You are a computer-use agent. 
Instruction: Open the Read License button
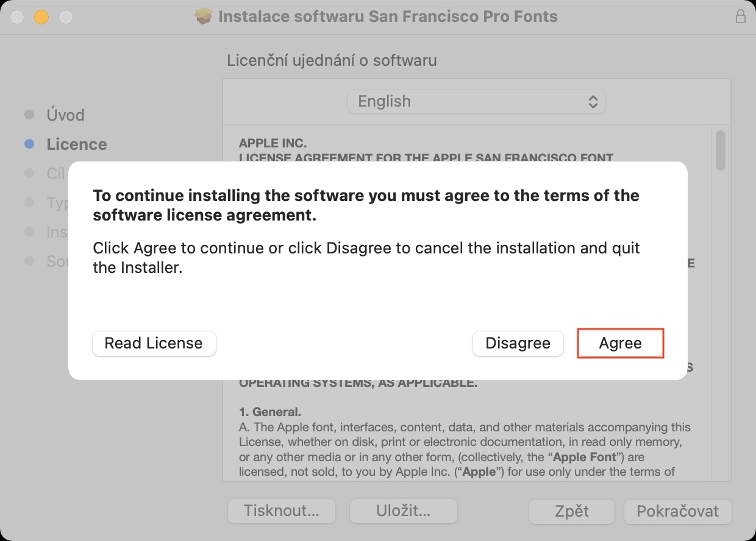tap(154, 344)
